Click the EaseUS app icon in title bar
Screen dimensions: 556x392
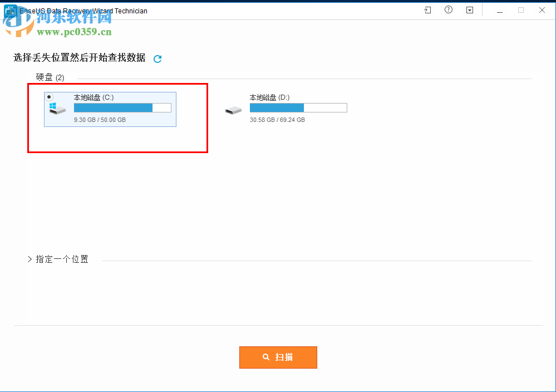tap(8, 10)
